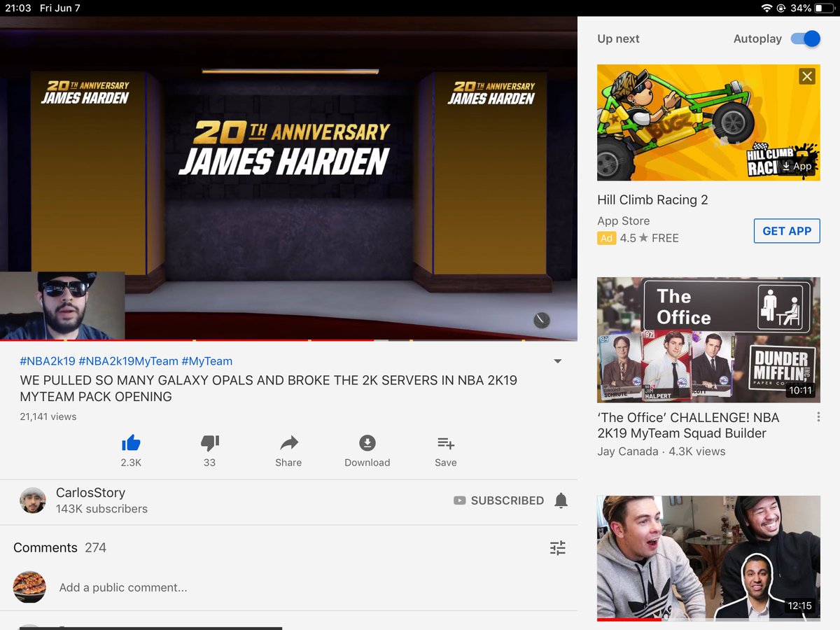Tap the 'The Office' CHALLENGE video title
The height and width of the screenshot is (630, 840).
tap(688, 425)
